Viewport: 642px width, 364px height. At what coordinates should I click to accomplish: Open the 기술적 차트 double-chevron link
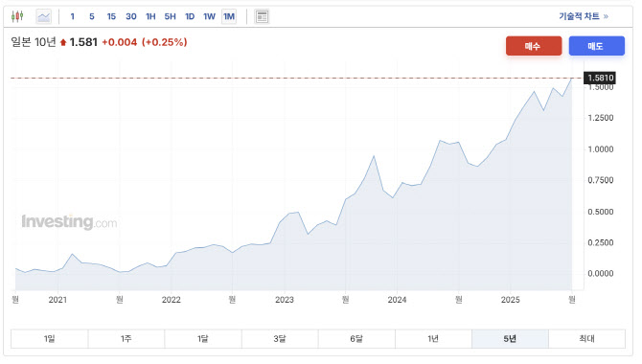(x=584, y=16)
